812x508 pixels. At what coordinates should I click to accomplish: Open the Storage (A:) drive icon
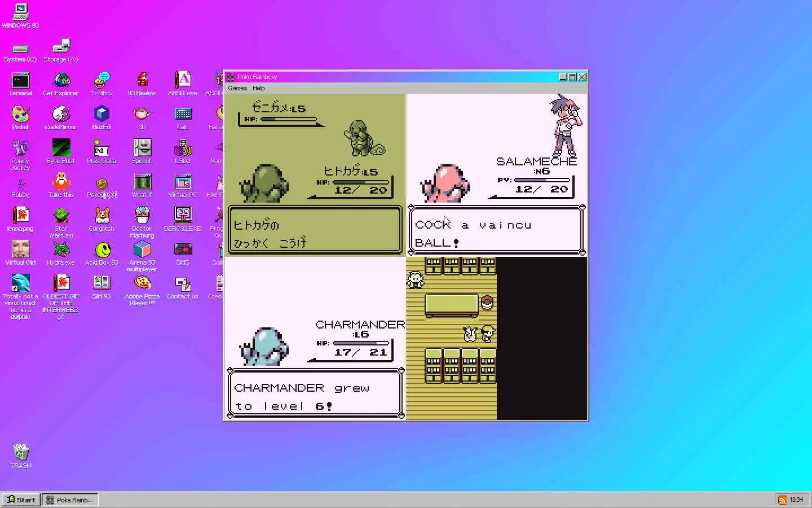[x=61, y=51]
